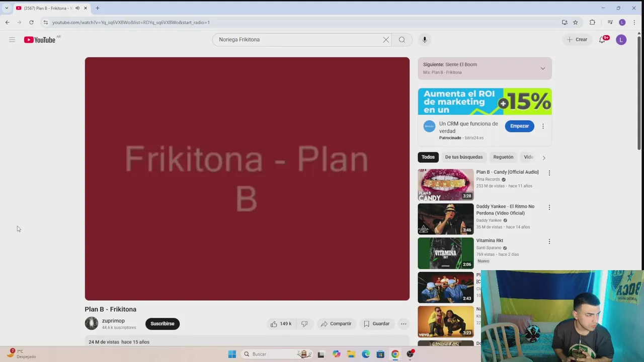Open options for the sponsored ad

pos(543,126)
